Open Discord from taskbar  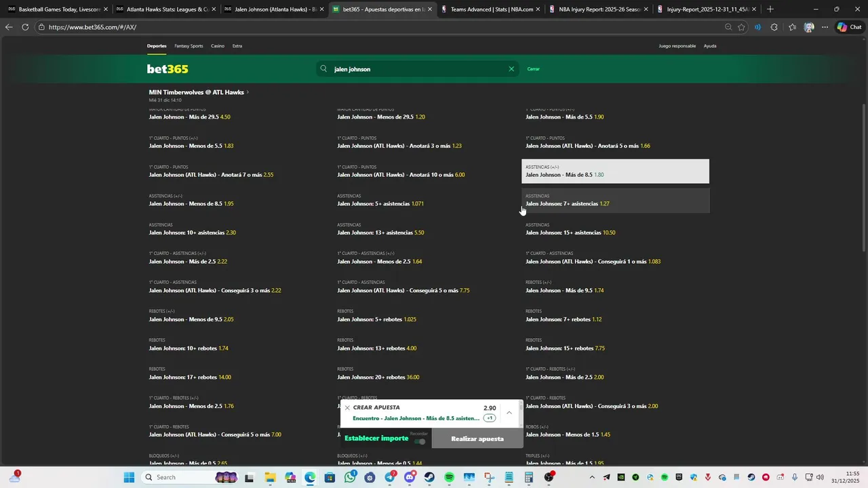(410, 477)
